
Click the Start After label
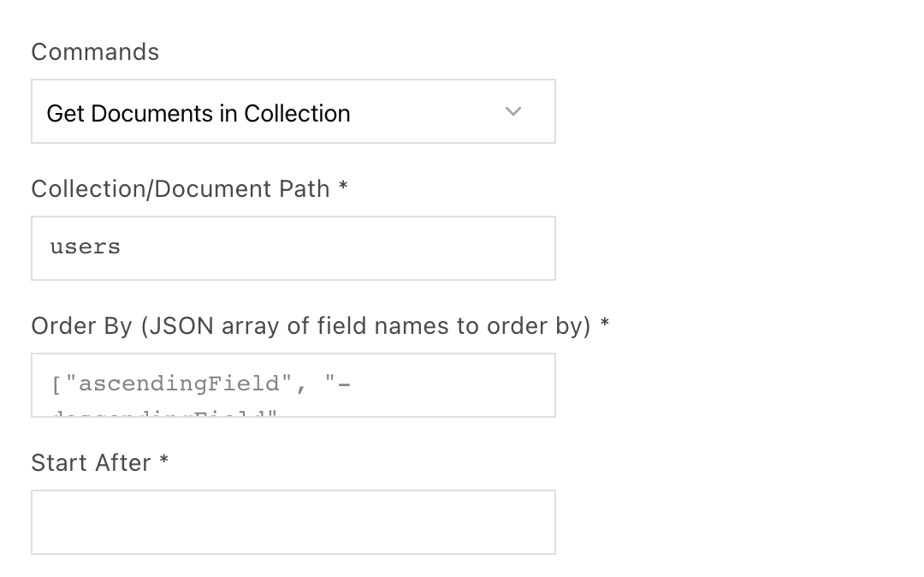92,462
